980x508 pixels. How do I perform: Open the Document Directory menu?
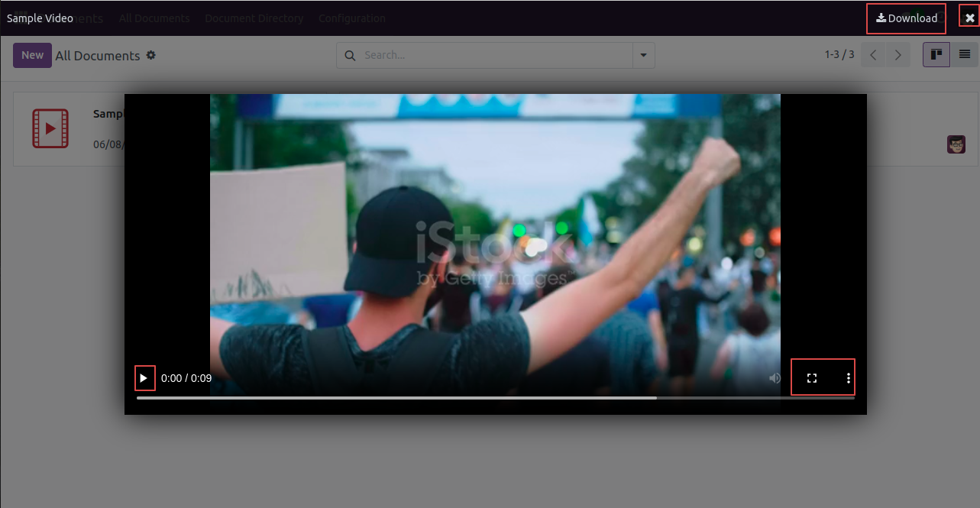tap(254, 18)
